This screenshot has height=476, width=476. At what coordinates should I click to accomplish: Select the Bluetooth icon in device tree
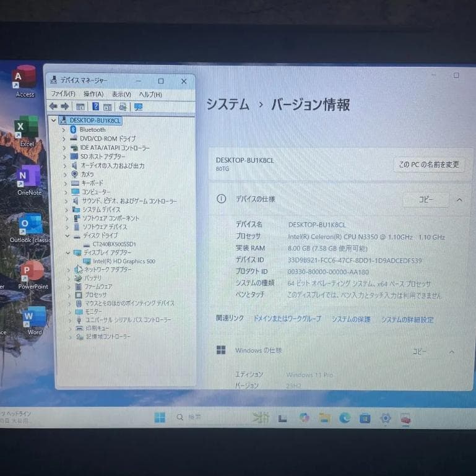point(73,129)
